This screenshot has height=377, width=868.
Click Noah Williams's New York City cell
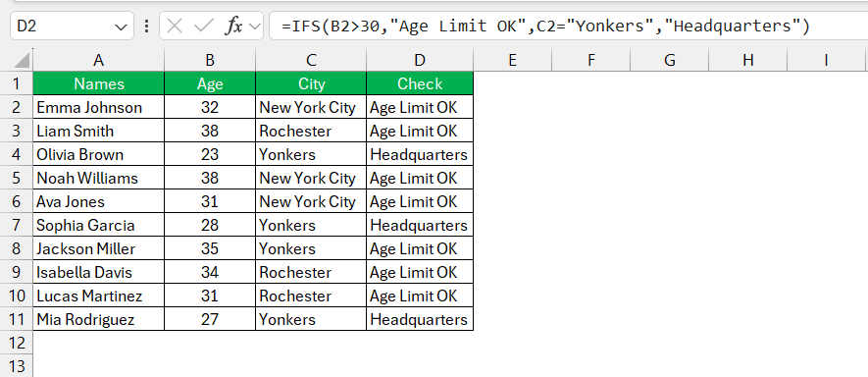[311, 178]
